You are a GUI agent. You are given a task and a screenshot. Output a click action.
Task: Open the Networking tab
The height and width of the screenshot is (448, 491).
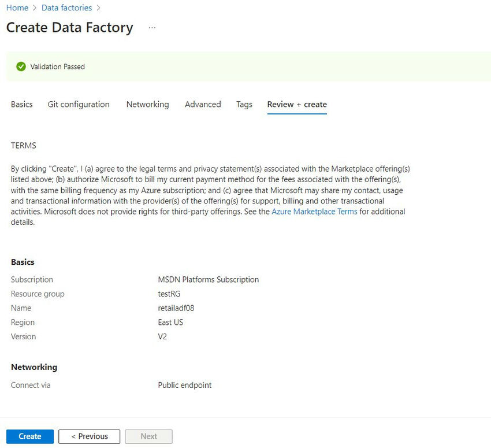click(x=147, y=104)
